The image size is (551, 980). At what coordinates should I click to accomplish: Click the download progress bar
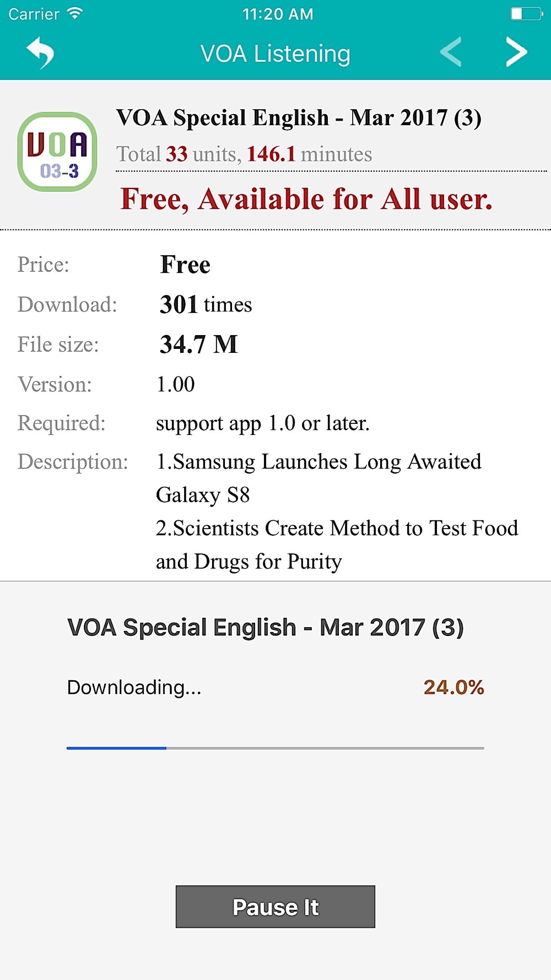pyautogui.click(x=275, y=748)
